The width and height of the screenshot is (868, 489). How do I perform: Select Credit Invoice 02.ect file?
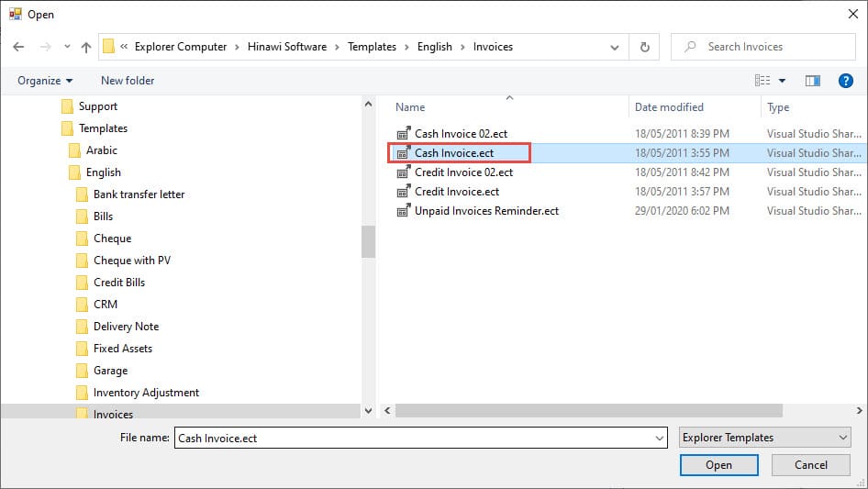tap(464, 172)
